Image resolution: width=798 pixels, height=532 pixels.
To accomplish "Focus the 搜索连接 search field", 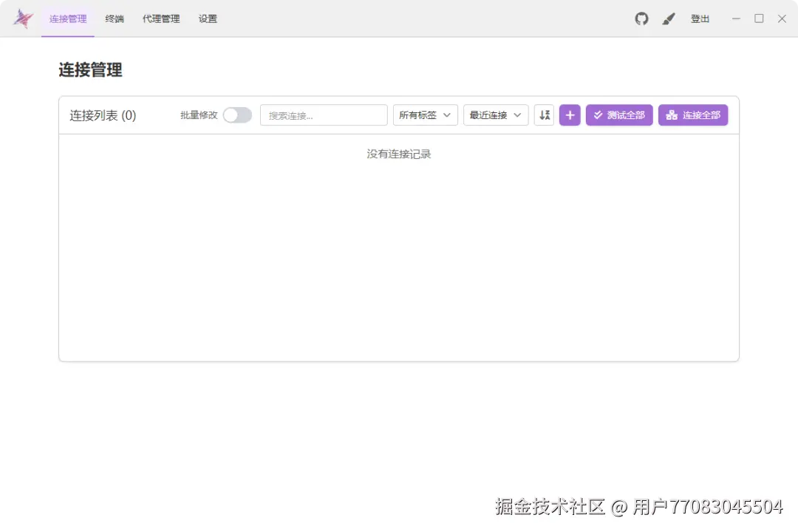I will pos(324,115).
